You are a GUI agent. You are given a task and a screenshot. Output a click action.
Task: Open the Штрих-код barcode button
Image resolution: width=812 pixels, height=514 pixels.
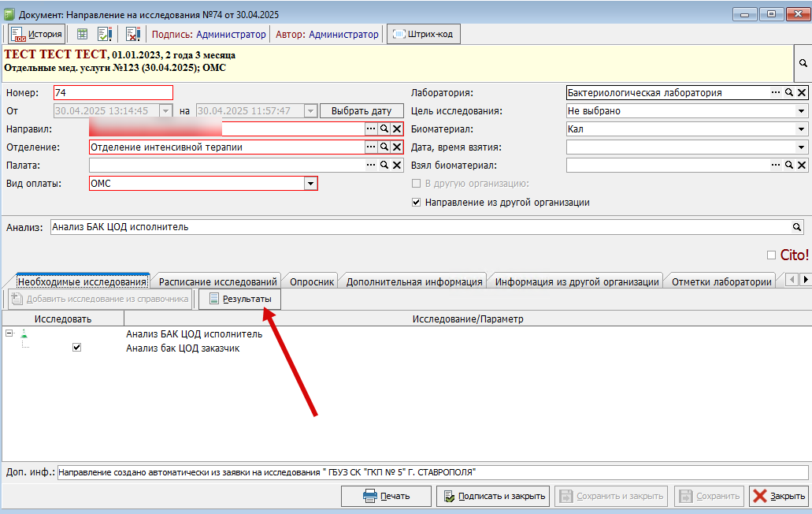tap(423, 34)
